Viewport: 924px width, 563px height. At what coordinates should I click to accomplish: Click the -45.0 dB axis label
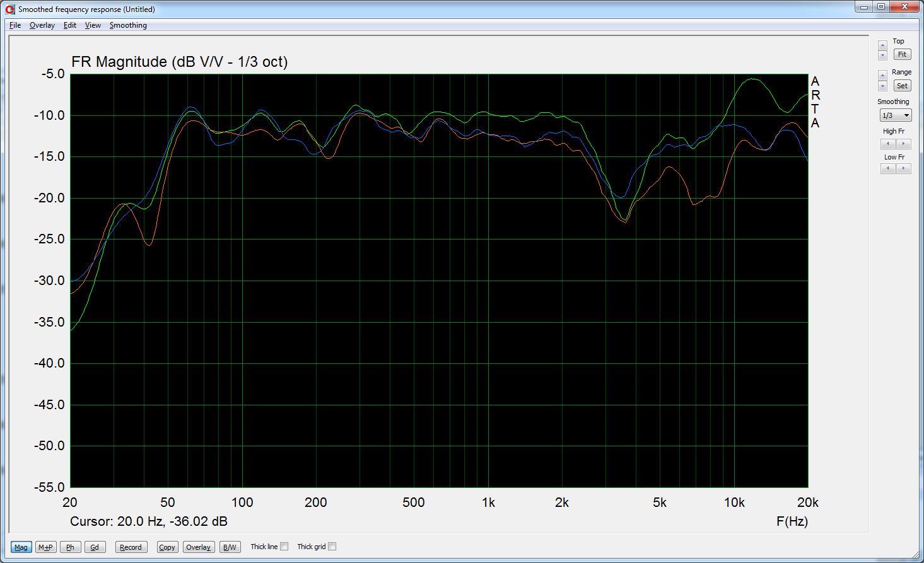click(49, 404)
